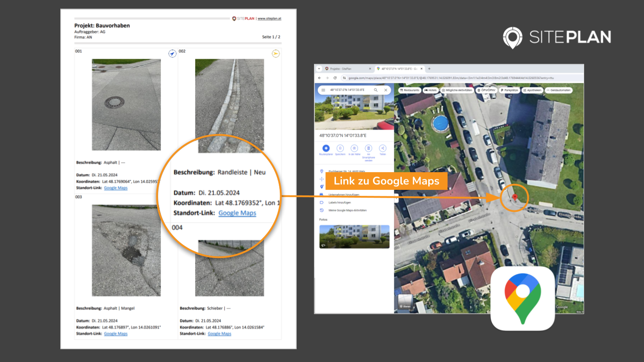Click the Maps activity history clock icon
Image resolution: width=644 pixels, height=362 pixels.
coord(322,210)
